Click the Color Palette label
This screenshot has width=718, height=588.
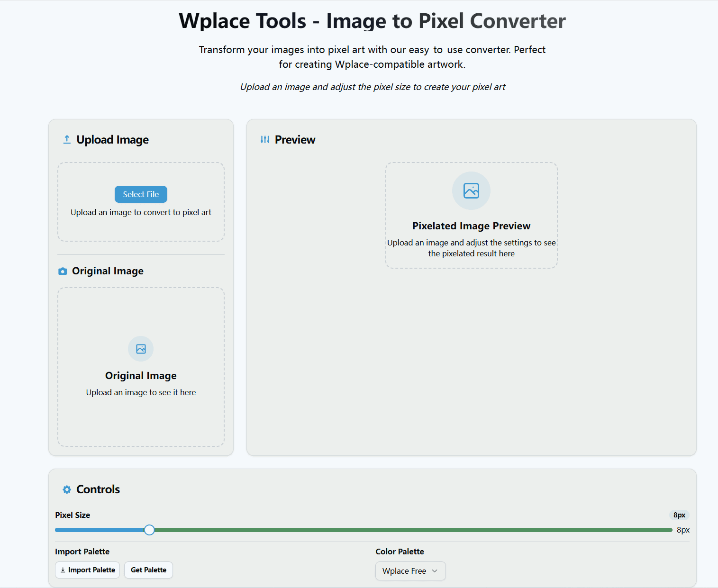pyautogui.click(x=400, y=552)
